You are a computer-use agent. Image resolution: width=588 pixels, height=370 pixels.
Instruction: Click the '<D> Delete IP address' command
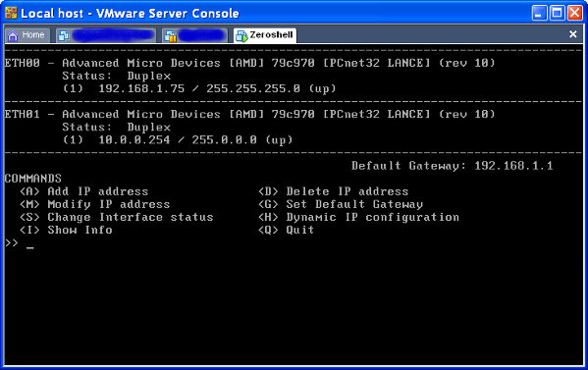tap(334, 191)
